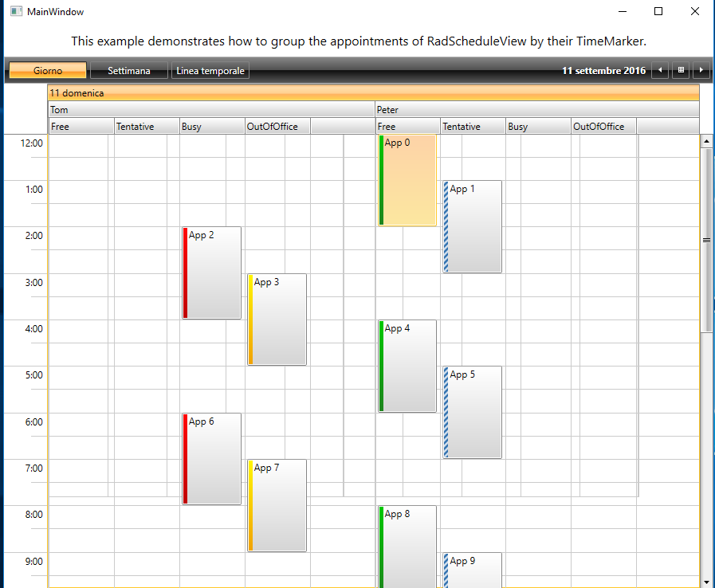Switch to Linea temporale view
The height and width of the screenshot is (588, 715).
(210, 71)
